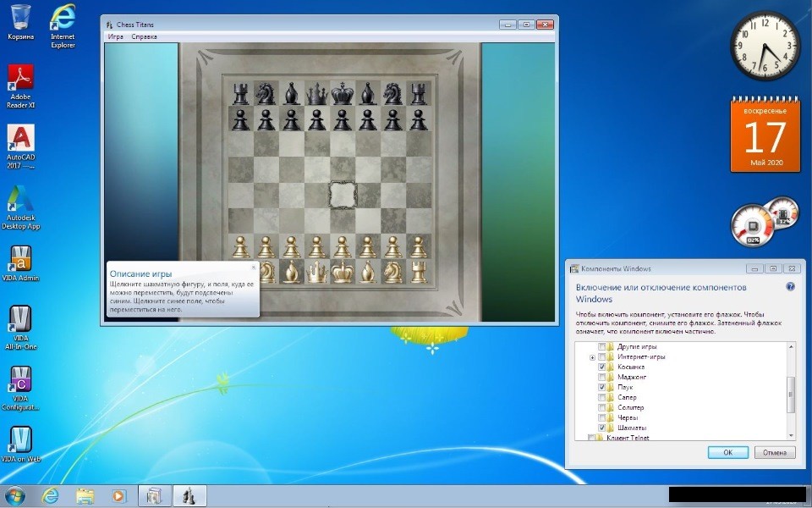Select the white queen piece
The height and width of the screenshot is (508, 812).
[x=317, y=272]
